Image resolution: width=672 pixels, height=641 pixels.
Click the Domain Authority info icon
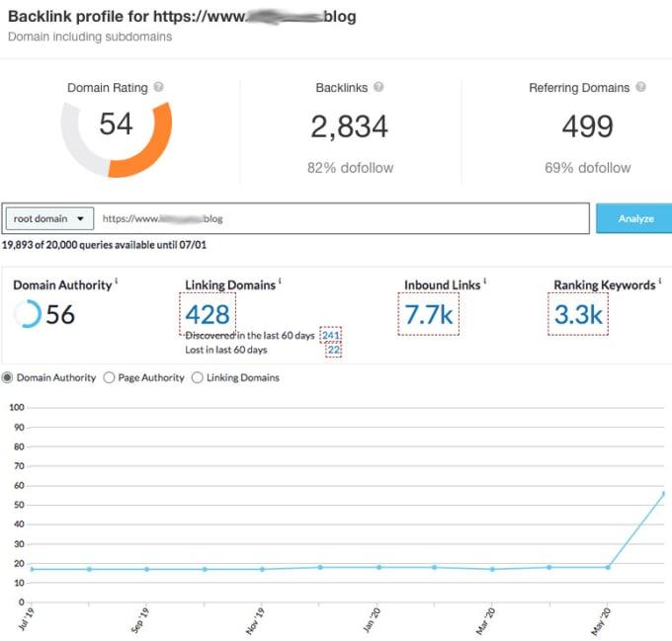(117, 282)
